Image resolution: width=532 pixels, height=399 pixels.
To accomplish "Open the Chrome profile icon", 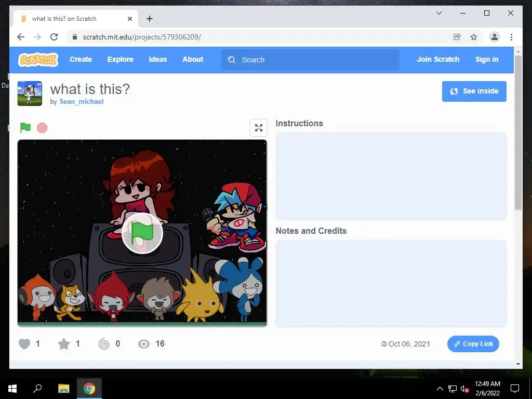I will [x=495, y=37].
